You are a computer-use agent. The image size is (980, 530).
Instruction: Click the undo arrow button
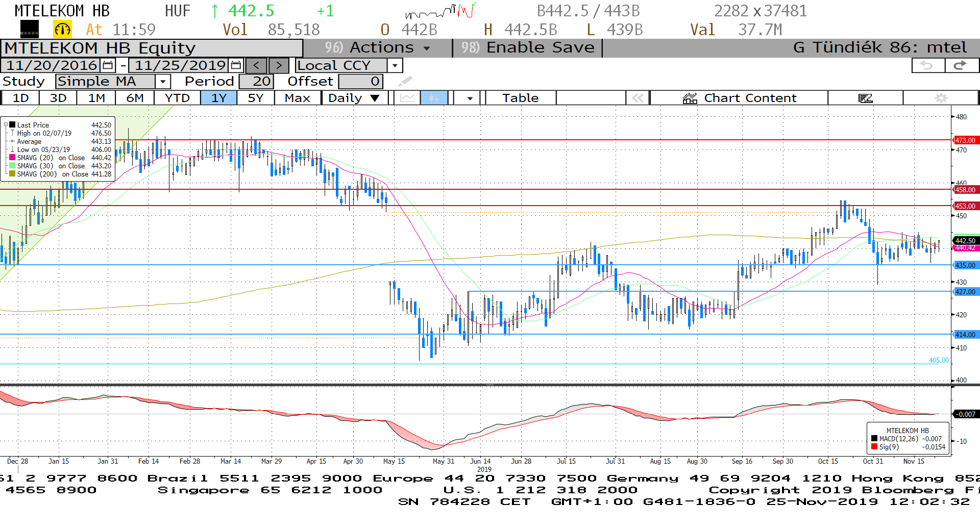927,65
